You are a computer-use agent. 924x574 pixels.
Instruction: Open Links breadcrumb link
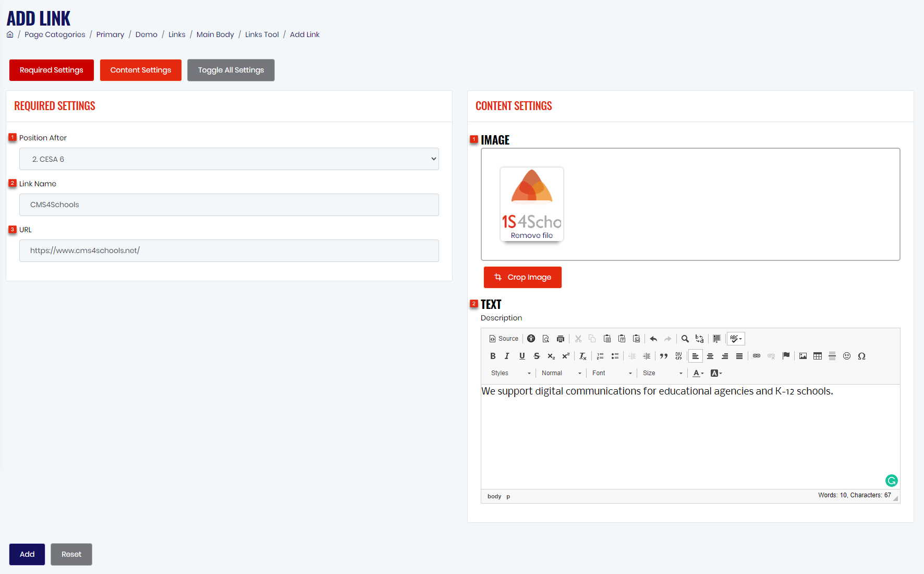[177, 34]
